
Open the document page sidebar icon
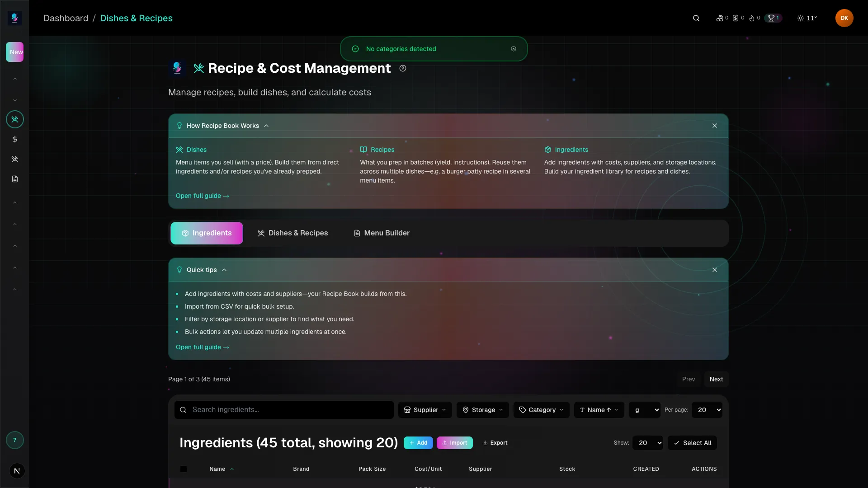15,179
